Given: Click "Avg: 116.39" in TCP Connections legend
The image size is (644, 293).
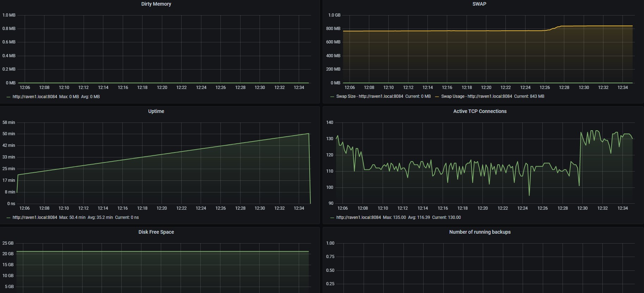Looking at the screenshot, I should (x=419, y=217).
